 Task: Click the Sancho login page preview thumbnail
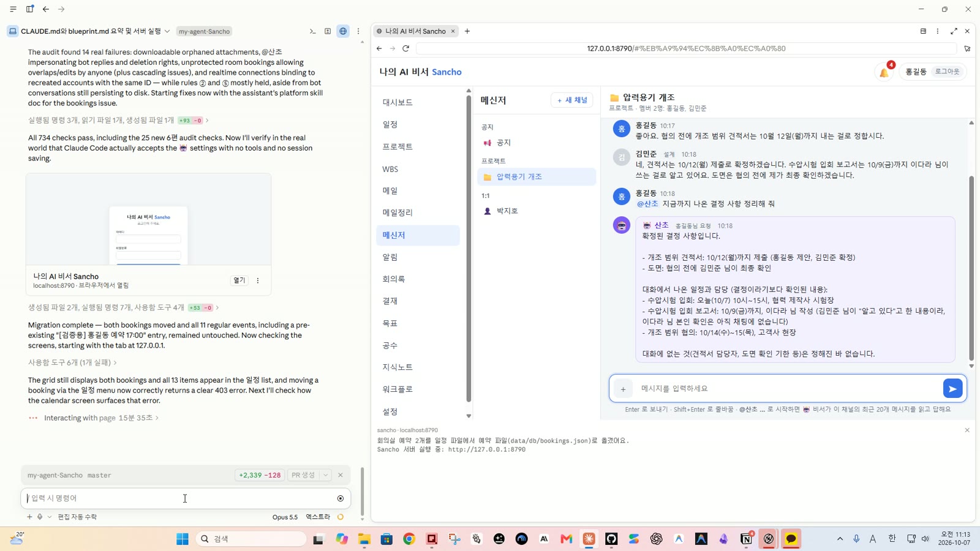click(148, 219)
